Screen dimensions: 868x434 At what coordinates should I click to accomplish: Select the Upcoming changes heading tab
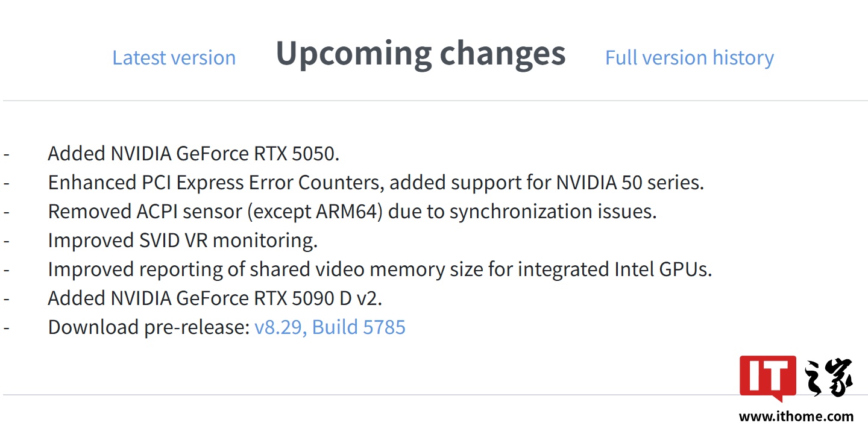coord(420,54)
